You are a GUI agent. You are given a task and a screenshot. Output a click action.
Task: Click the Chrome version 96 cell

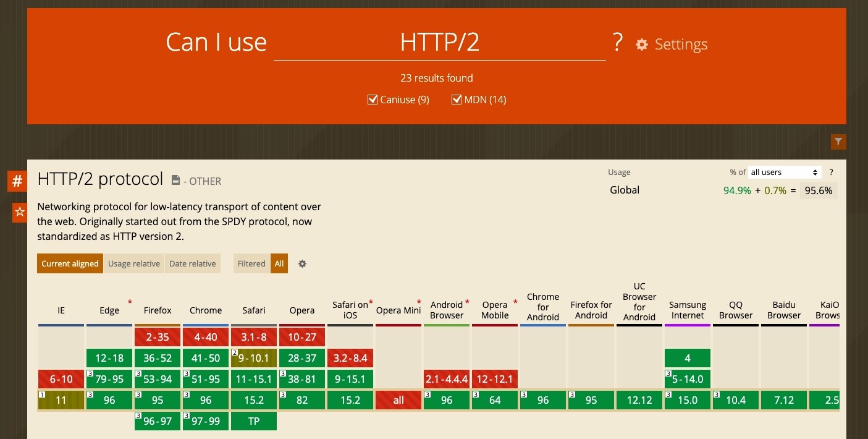206,400
